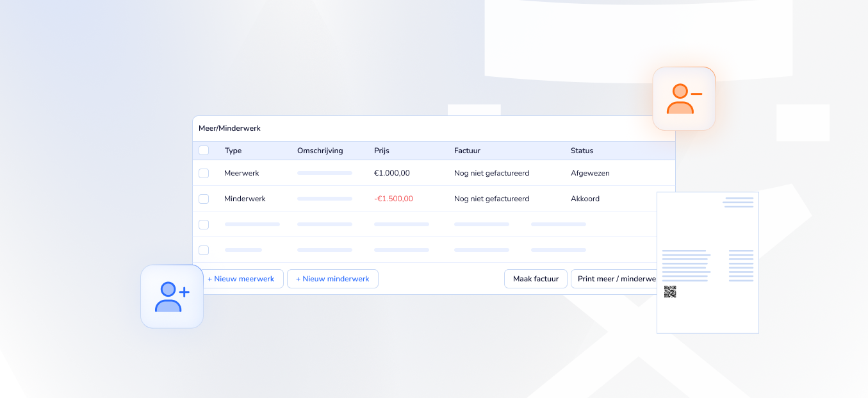Click the Meerwerk type cell
This screenshot has width=868, height=398.
pyautogui.click(x=242, y=173)
